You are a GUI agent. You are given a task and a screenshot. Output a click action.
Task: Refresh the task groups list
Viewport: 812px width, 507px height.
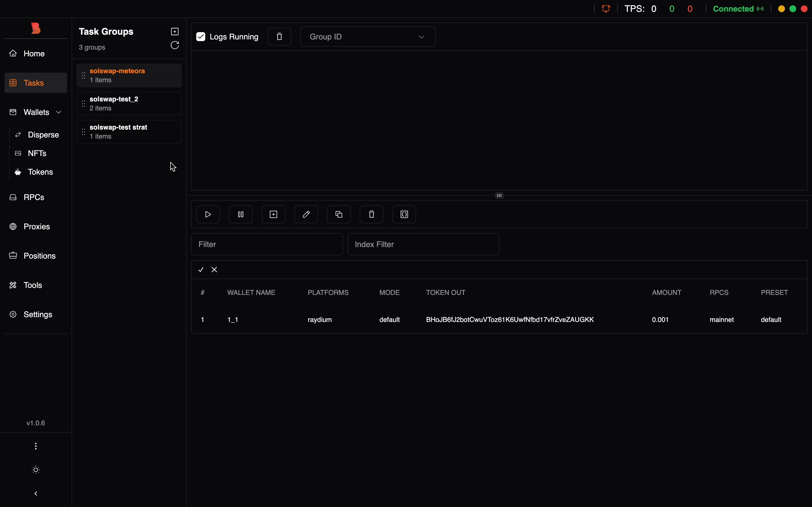point(175,45)
